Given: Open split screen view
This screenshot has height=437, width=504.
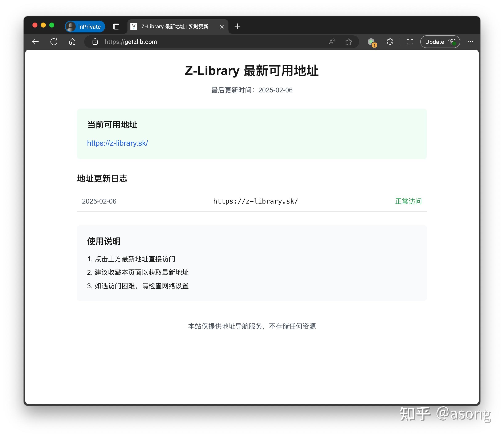Looking at the screenshot, I should point(410,42).
